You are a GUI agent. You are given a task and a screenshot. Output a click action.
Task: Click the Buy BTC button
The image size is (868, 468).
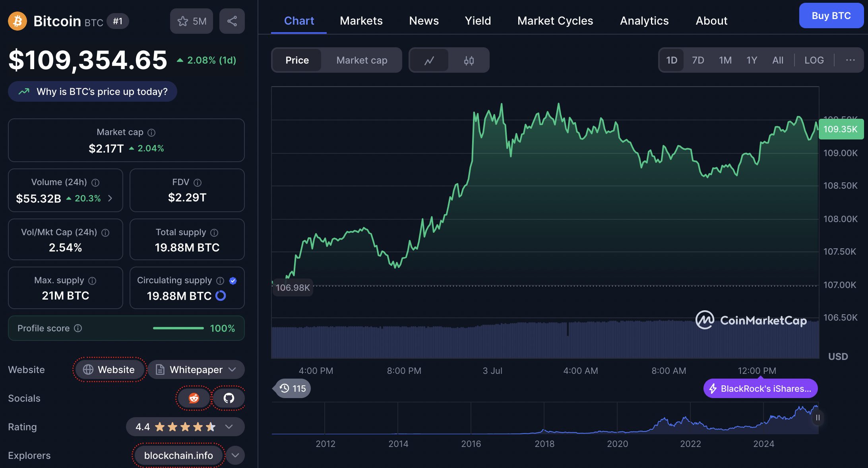tap(831, 15)
